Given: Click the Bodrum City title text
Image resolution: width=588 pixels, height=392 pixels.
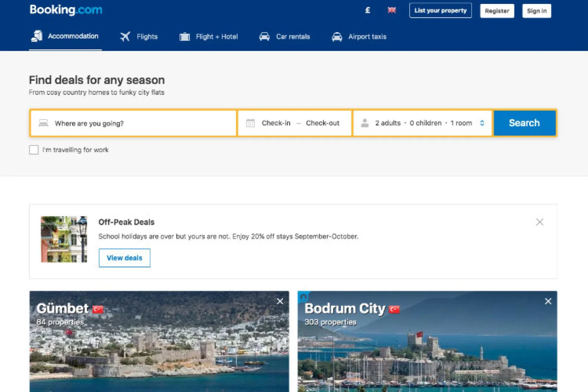Looking at the screenshot, I should [345, 309].
